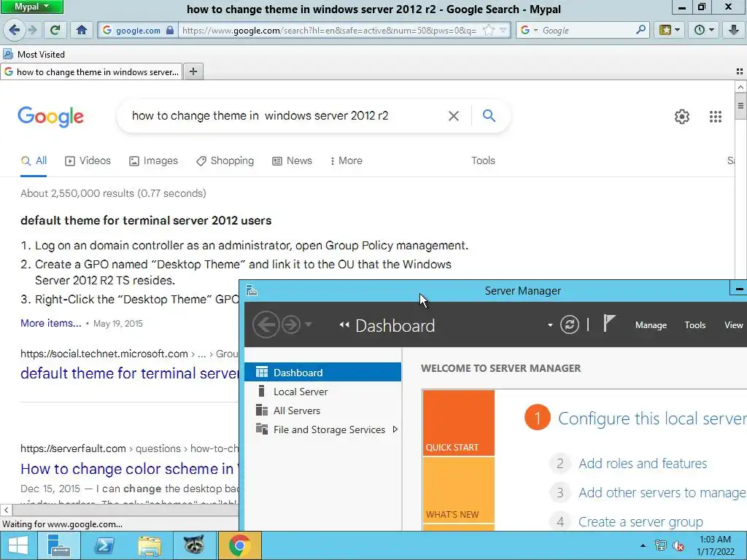Refresh the Server Manager dashboard
The image size is (747, 560).
(569, 324)
